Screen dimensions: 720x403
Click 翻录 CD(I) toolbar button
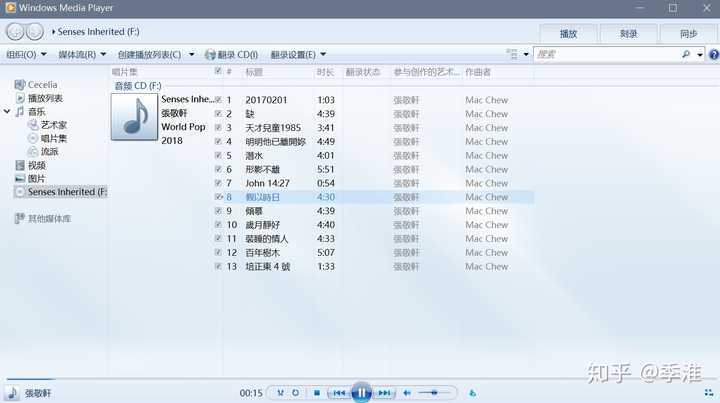[x=232, y=55]
